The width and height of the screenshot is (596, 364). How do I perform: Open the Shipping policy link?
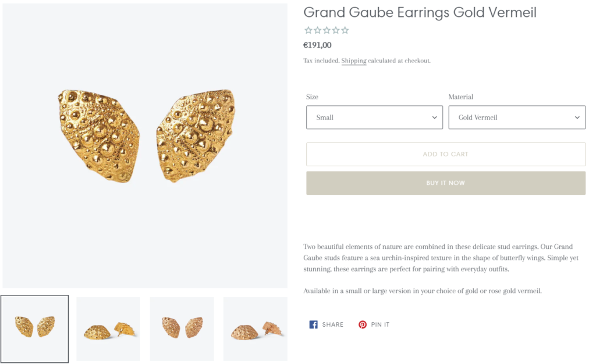click(354, 60)
